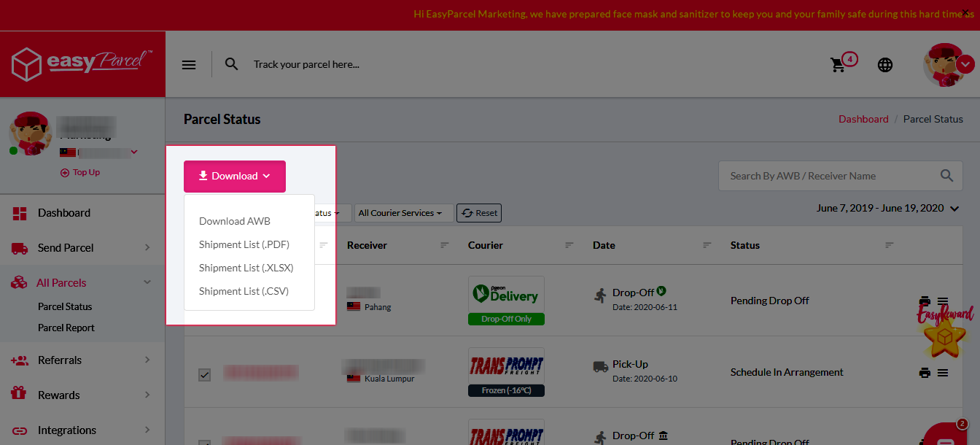Click the Dashboard sidebar grid icon
The width and height of the screenshot is (980, 445).
point(20,213)
